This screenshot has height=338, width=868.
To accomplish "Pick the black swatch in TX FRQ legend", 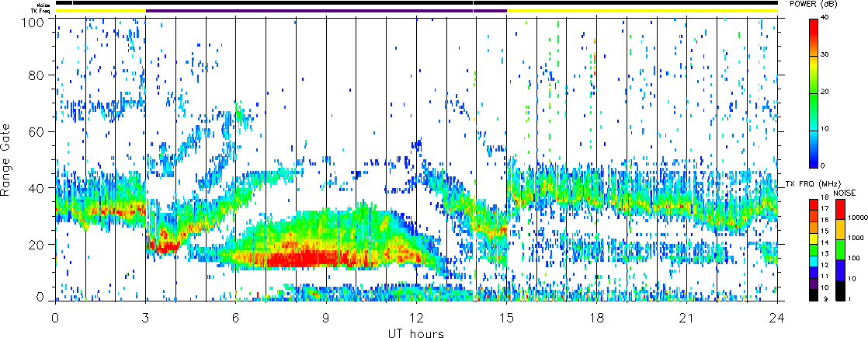I will [814, 294].
